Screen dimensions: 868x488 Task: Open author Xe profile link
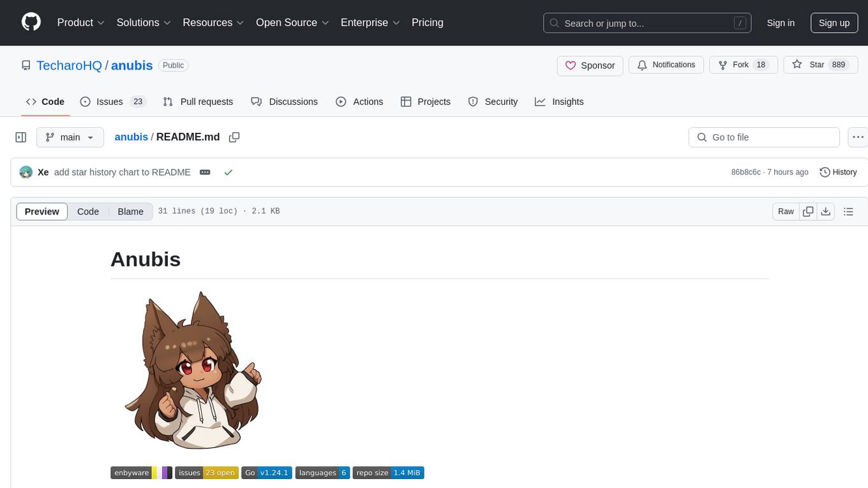coord(43,172)
